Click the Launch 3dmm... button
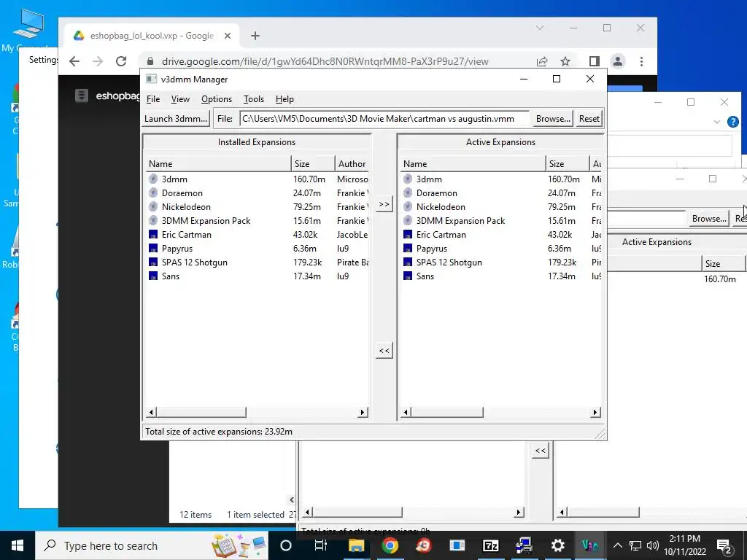747x560 pixels. click(176, 119)
